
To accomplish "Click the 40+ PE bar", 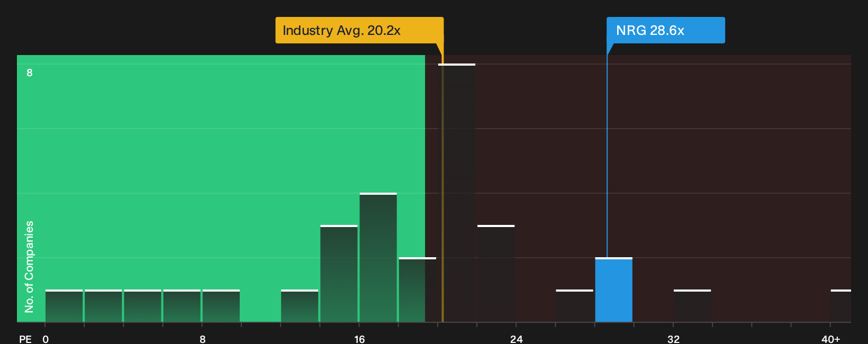I will (841, 306).
